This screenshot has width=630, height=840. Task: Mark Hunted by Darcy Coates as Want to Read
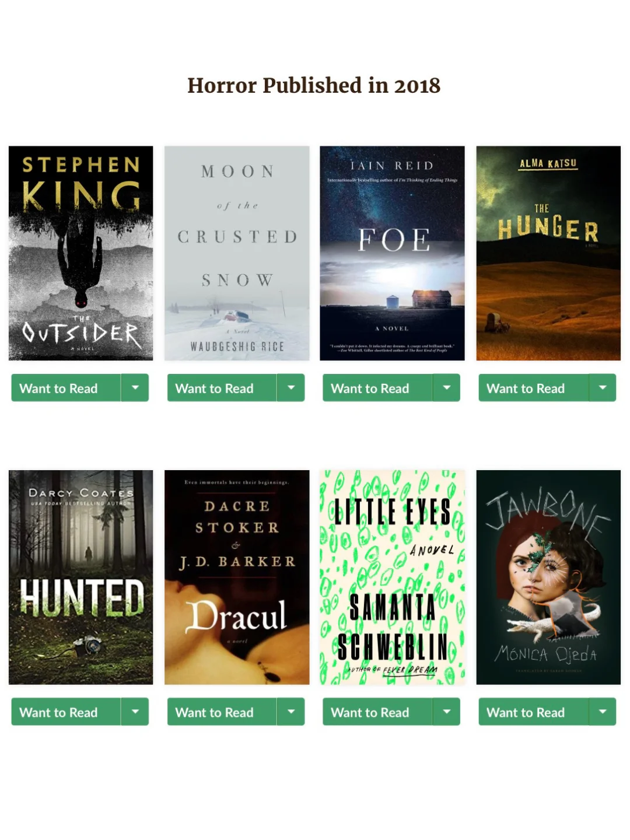pyautogui.click(x=66, y=711)
